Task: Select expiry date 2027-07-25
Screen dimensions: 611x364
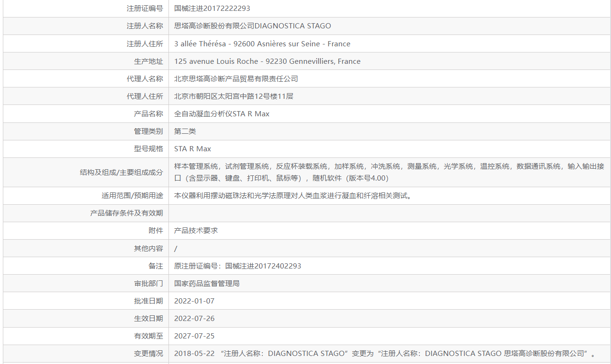Action: (x=194, y=336)
